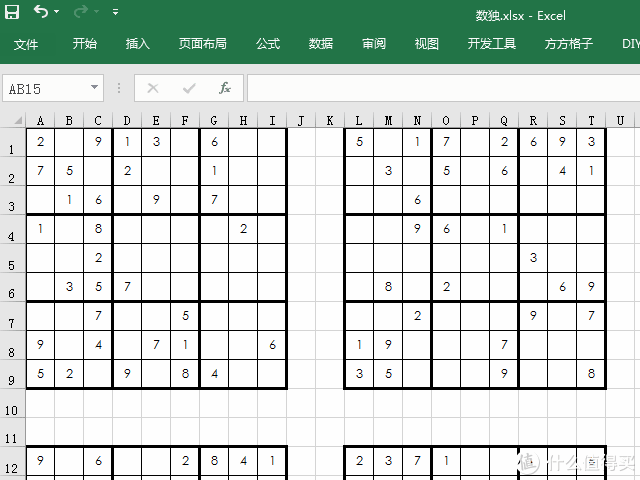This screenshot has height=480, width=640.
Task: Click inside the formula bar input
Action: [x=443, y=88]
